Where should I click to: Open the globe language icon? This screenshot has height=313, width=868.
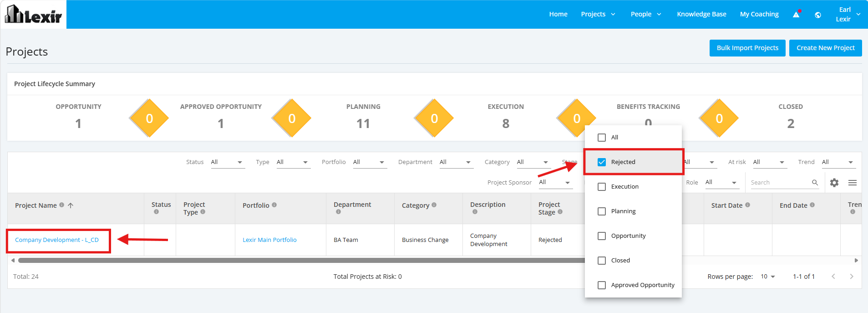tap(818, 15)
